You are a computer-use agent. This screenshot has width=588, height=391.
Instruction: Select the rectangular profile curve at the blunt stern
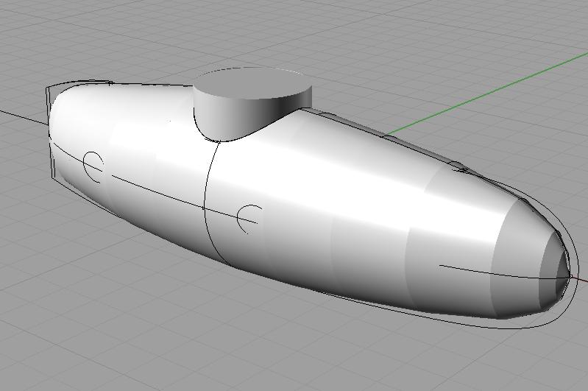pos(51,131)
